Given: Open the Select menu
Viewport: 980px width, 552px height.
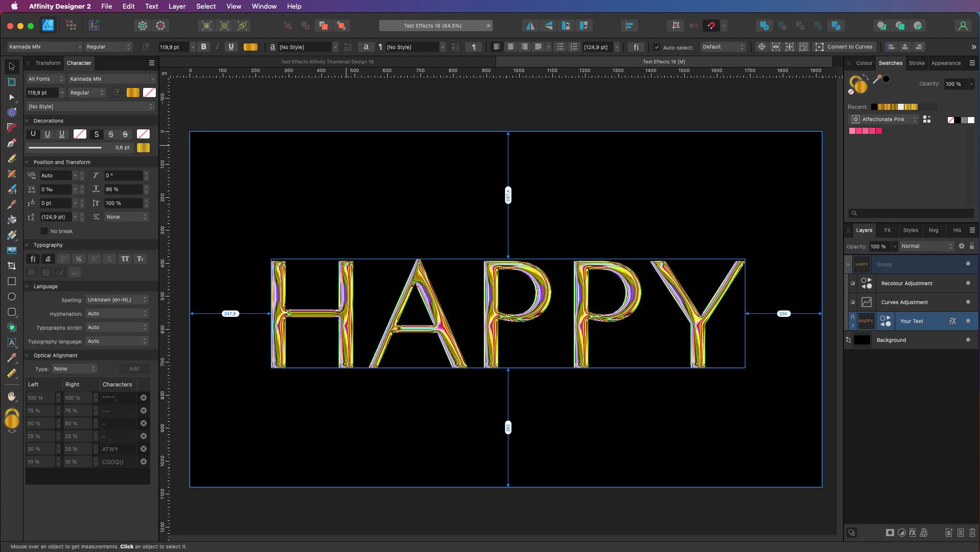Looking at the screenshot, I should 205,6.
